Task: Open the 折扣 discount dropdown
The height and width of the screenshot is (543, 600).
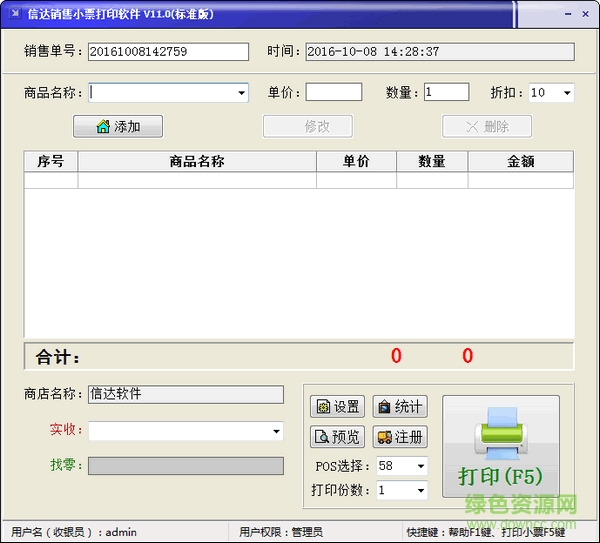Action: [567, 93]
